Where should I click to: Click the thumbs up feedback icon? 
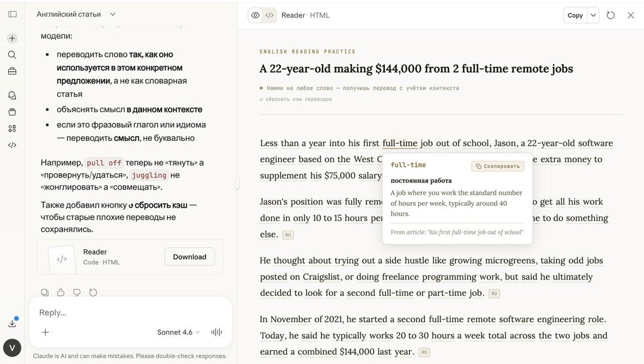click(61, 292)
